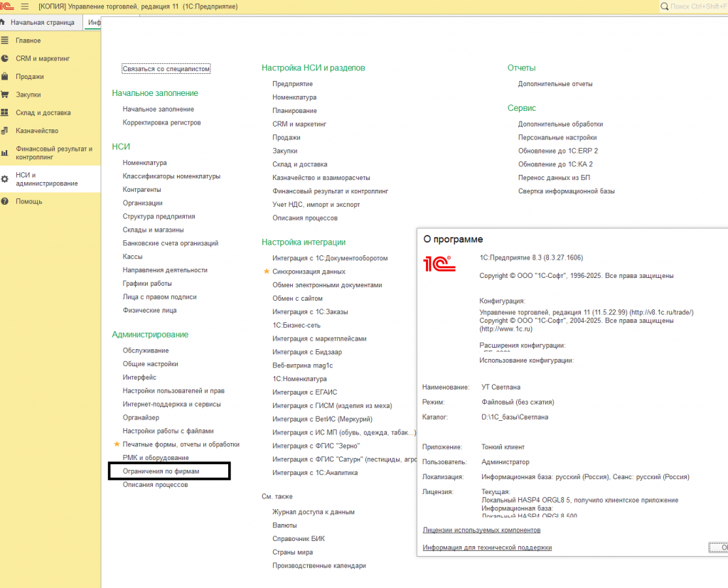Viewport: 728px width, 588px height.
Task: Open Ограничения по фирмам
Action: 161,471
